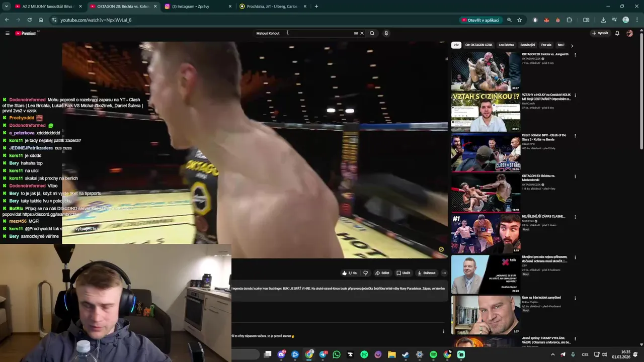Screen dimensions: 644x362
Task: Open the YouTube hamburger guide menu
Action: click(8, 33)
